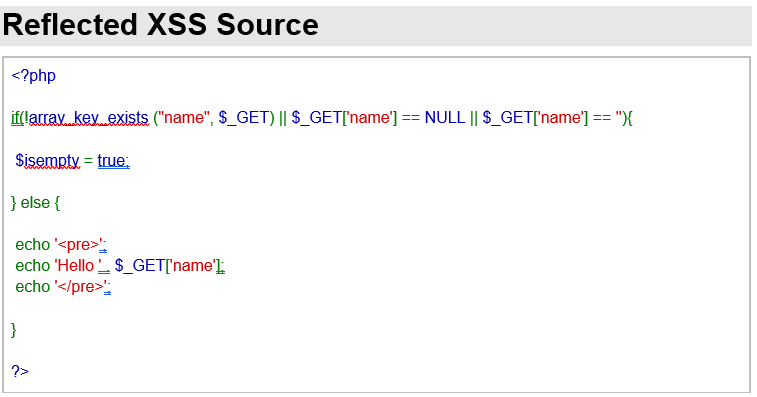Click the 'Hello' string in echo
This screenshot has width=757, height=397.
coord(79,266)
